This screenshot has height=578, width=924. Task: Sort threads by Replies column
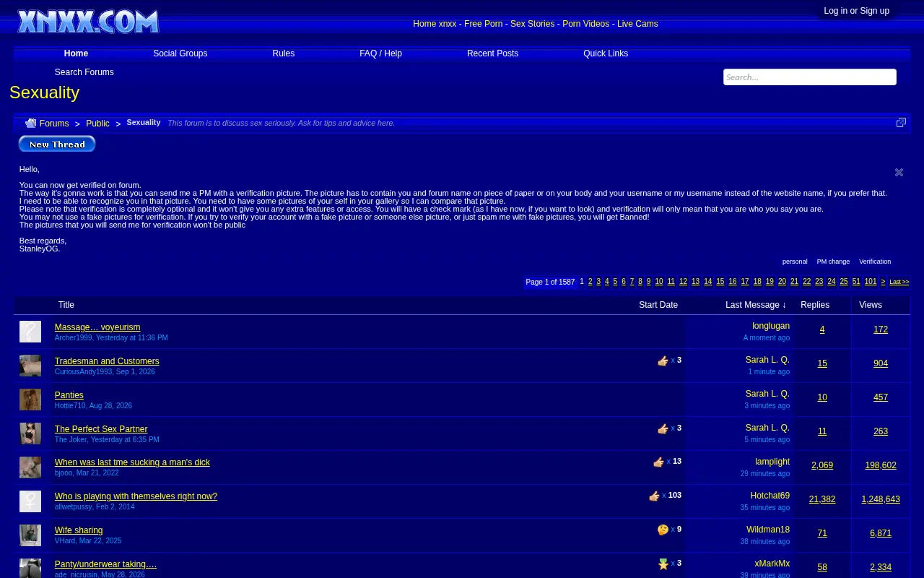pyautogui.click(x=815, y=305)
